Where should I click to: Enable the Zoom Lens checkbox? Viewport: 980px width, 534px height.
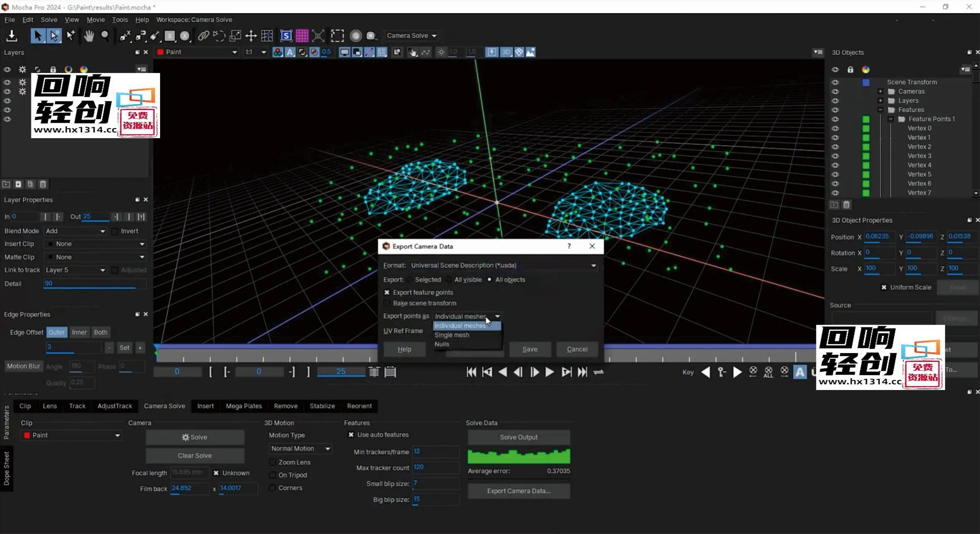pos(272,462)
